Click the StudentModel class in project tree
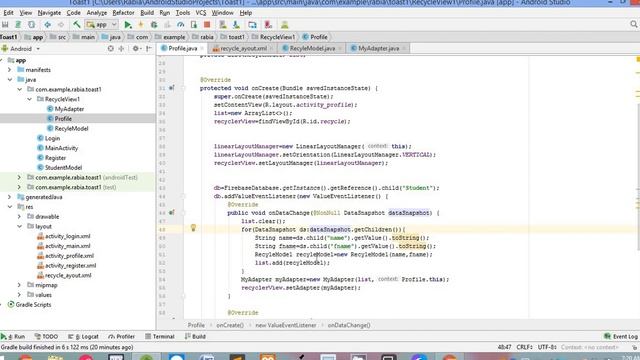Image resolution: width=640 pixels, height=360 pixels. [x=59, y=168]
